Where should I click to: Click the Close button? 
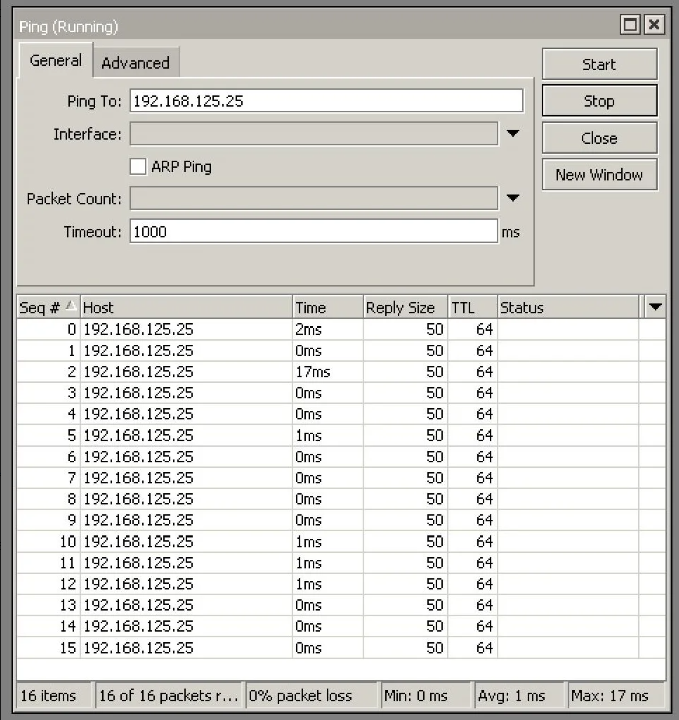tap(599, 138)
